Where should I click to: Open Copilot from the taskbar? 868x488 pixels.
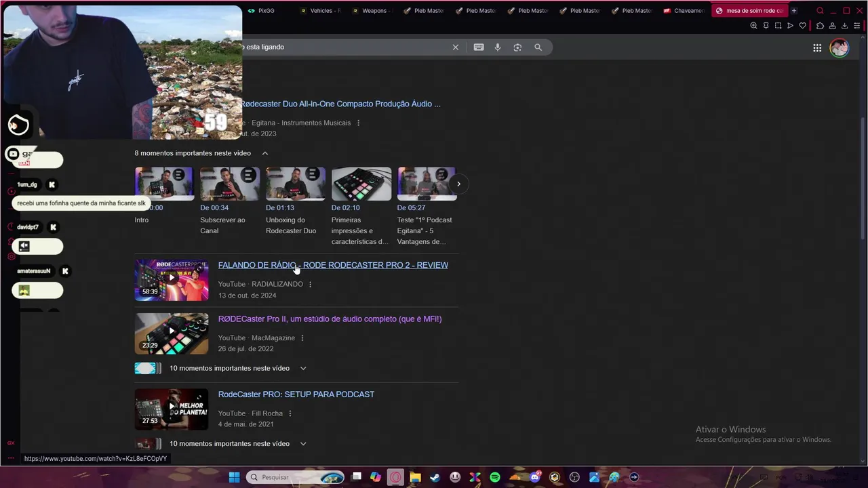(376, 477)
